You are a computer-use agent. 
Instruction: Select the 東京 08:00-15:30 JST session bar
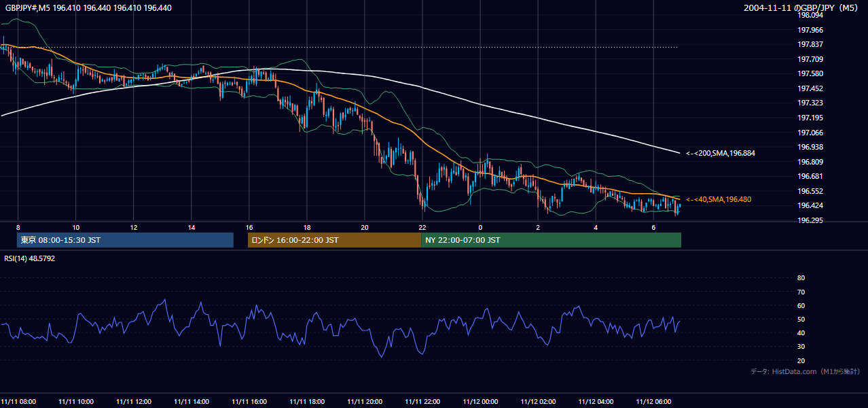click(x=125, y=240)
